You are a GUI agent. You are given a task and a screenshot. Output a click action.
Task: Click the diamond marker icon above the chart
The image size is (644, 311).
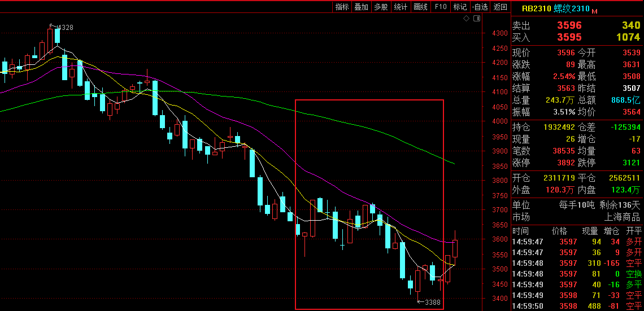(x=466, y=19)
